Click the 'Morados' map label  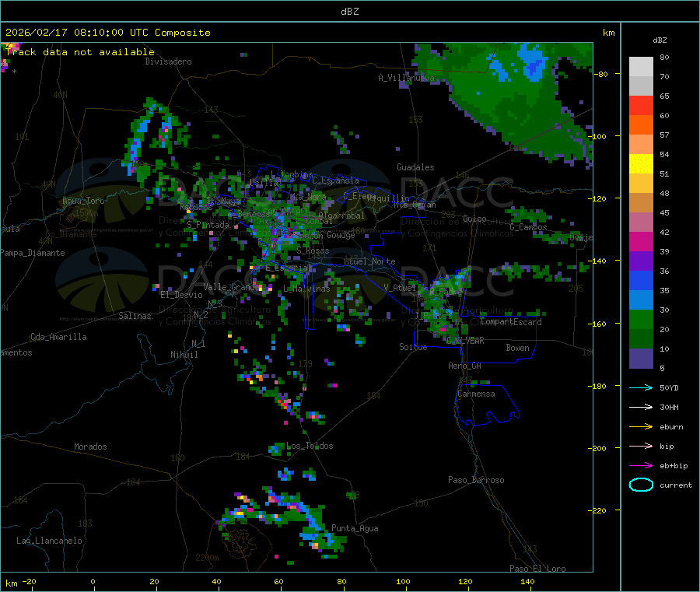(90, 447)
